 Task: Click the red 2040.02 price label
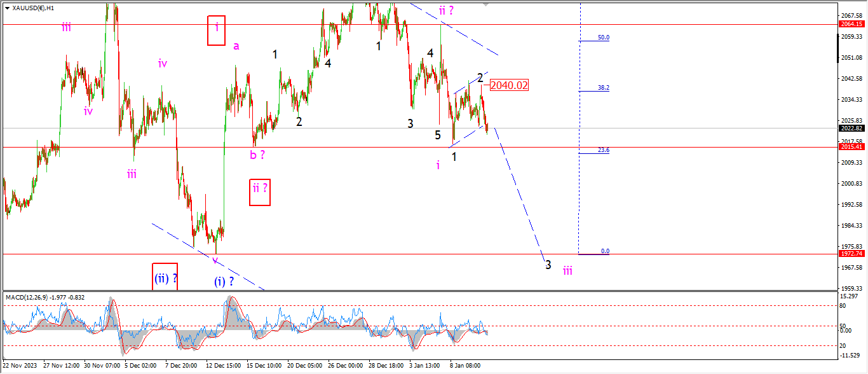(509, 85)
